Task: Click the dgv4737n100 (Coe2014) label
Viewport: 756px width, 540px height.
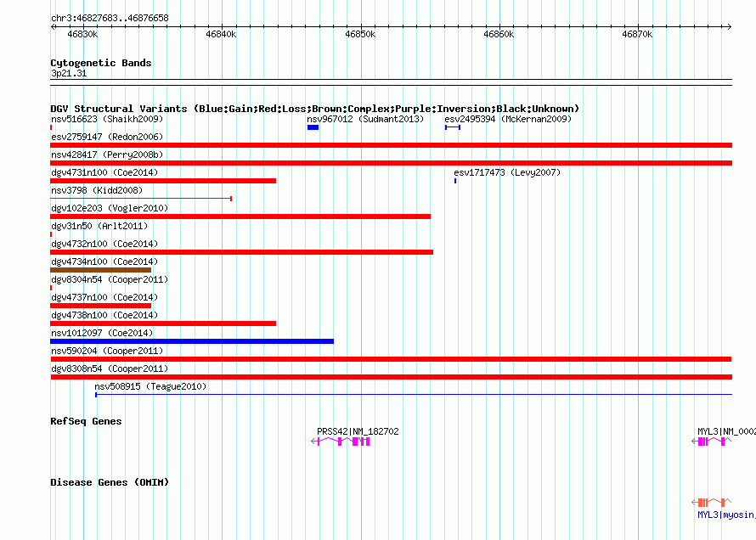Action: [104, 297]
